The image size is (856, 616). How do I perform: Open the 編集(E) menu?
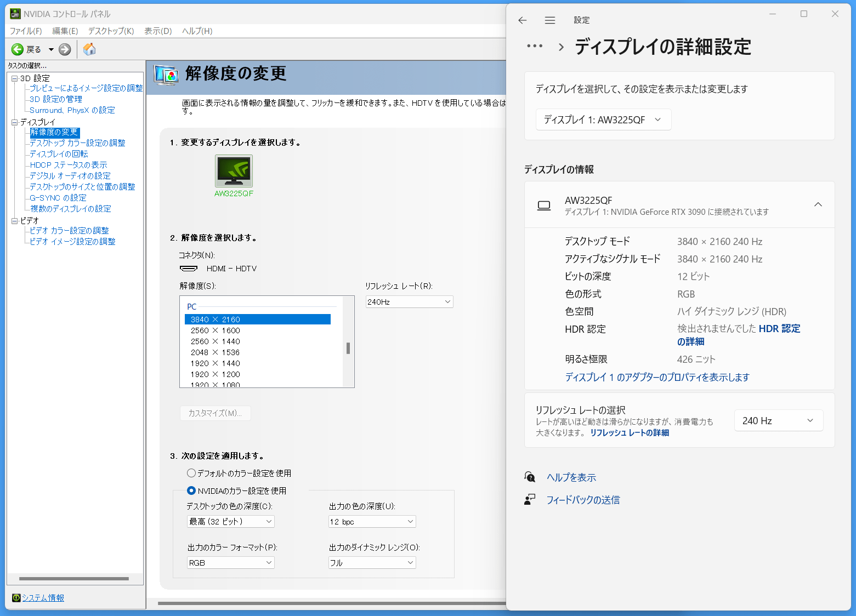65,31
